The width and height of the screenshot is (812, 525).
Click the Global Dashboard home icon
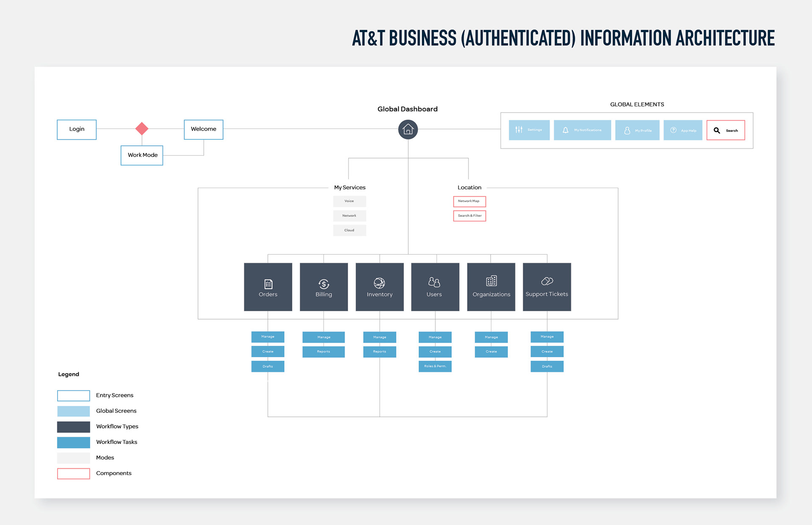[408, 129]
